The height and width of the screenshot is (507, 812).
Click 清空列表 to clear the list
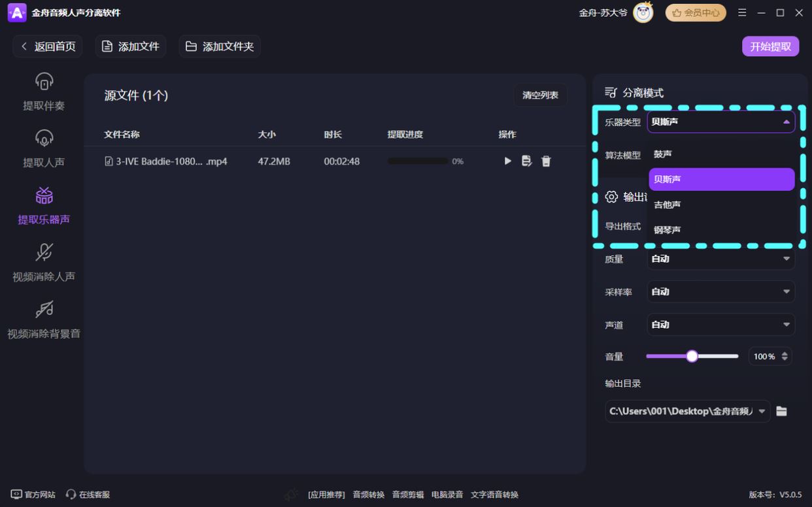point(540,95)
